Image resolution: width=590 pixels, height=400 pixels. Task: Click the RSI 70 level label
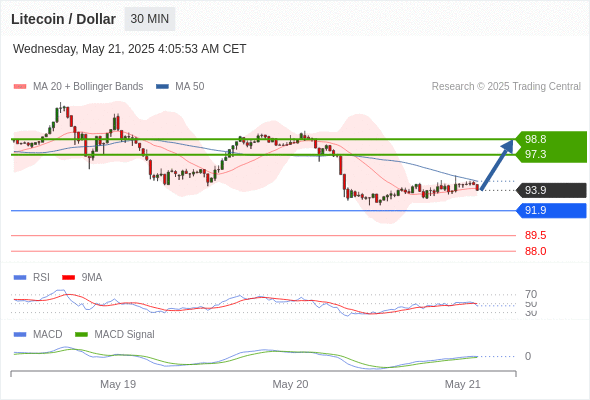[531, 294]
